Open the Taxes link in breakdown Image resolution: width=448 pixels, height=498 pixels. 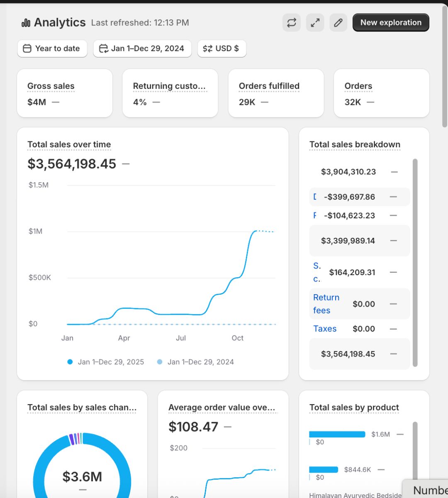(325, 329)
